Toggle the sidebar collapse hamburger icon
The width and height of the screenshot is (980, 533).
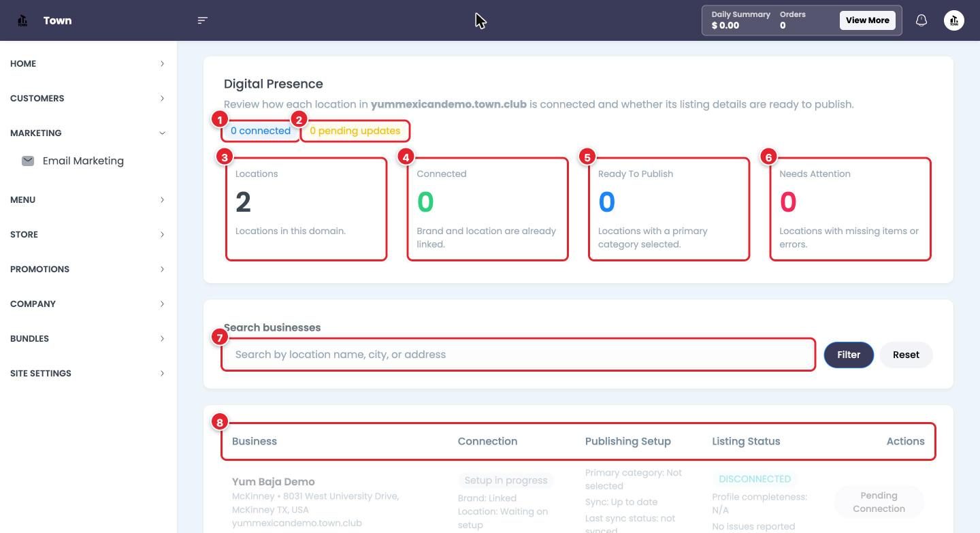tap(202, 20)
